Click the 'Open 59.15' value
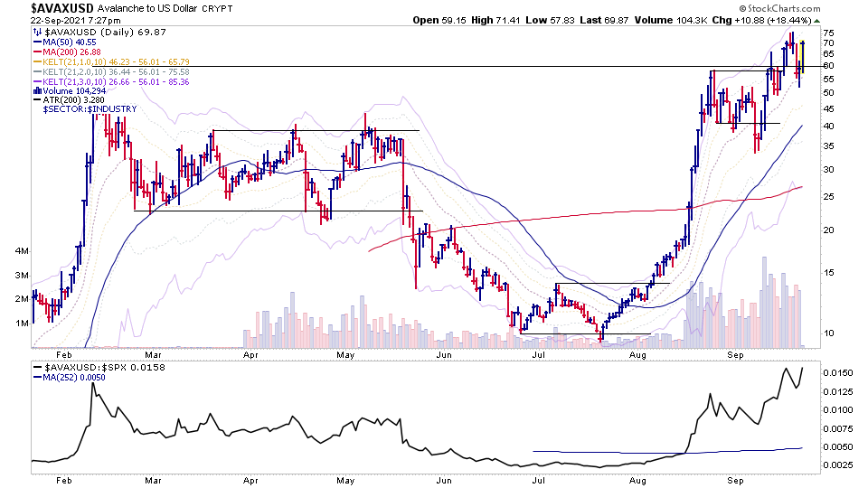 [x=439, y=20]
